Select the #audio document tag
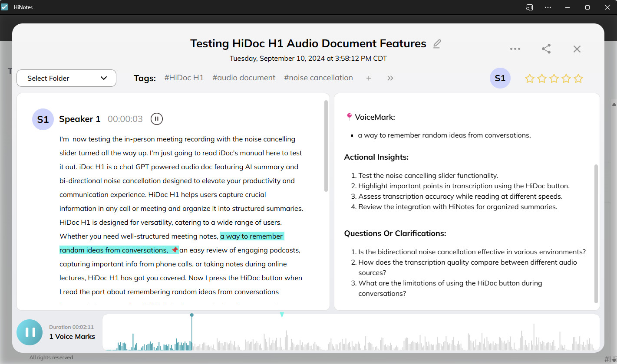The height and width of the screenshot is (364, 617). tap(244, 78)
